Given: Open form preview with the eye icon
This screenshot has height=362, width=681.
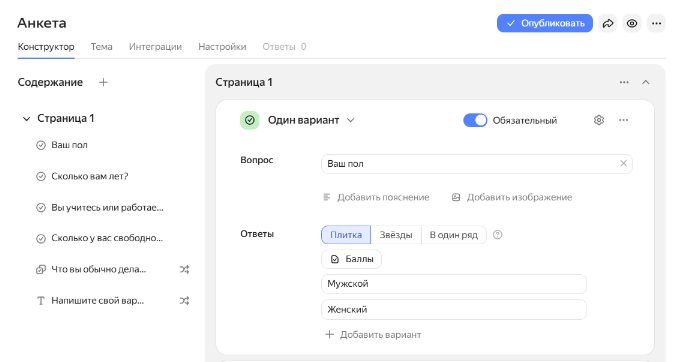Looking at the screenshot, I should tap(632, 23).
